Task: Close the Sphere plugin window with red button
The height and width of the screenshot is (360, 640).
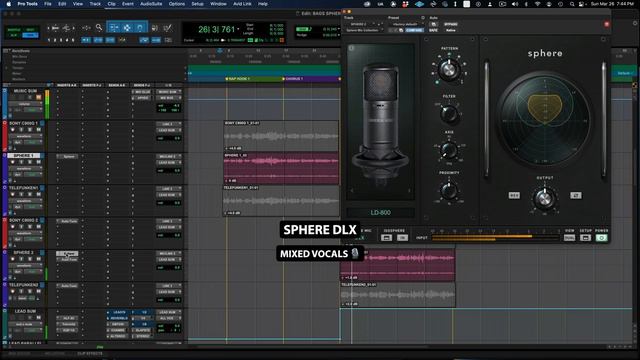Action: coord(607,24)
